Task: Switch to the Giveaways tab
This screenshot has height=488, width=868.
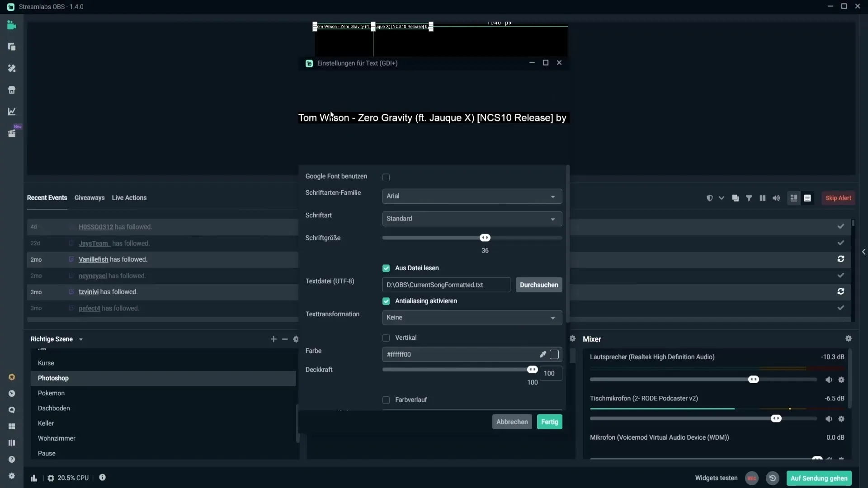Action: [x=90, y=198]
